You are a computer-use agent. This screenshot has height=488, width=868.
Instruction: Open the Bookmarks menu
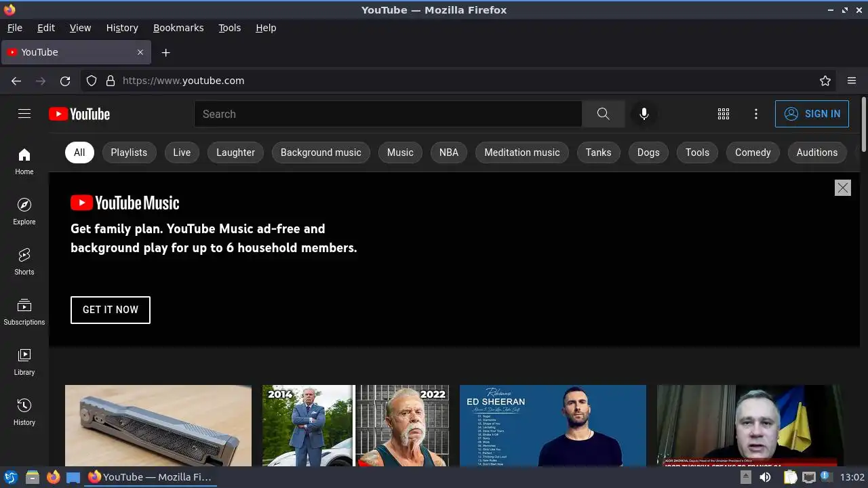[x=178, y=28]
